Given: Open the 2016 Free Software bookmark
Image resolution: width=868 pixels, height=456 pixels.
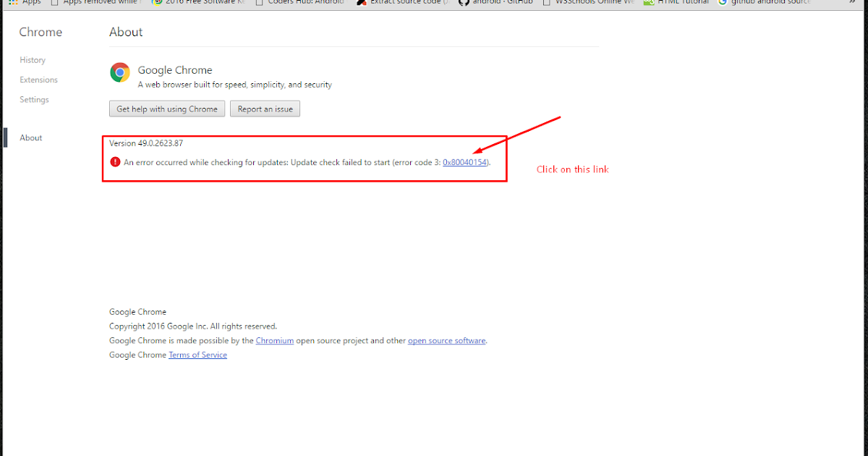Looking at the screenshot, I should pyautogui.click(x=198, y=3).
